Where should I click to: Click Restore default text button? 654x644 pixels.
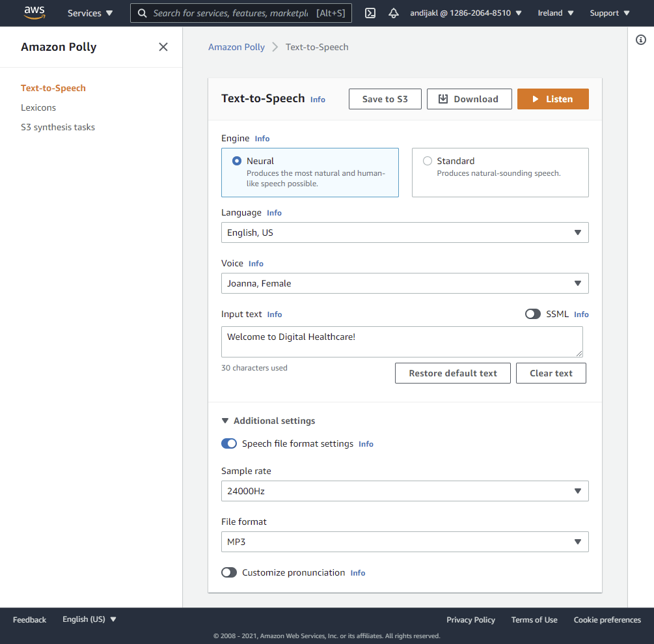[452, 373]
